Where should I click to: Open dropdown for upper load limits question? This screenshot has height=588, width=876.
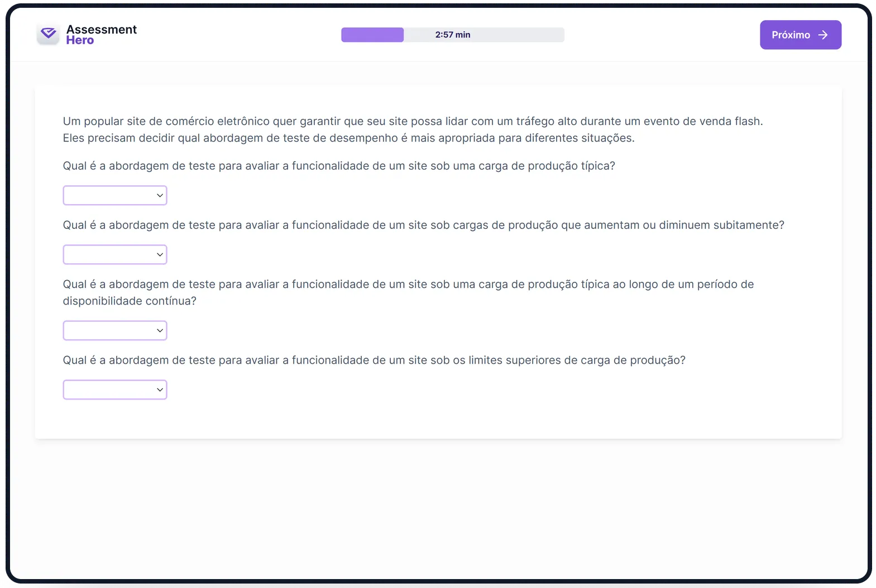[115, 389]
